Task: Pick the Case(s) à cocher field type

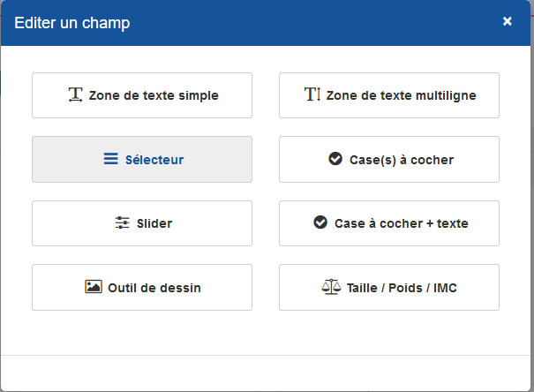Action: pos(389,160)
